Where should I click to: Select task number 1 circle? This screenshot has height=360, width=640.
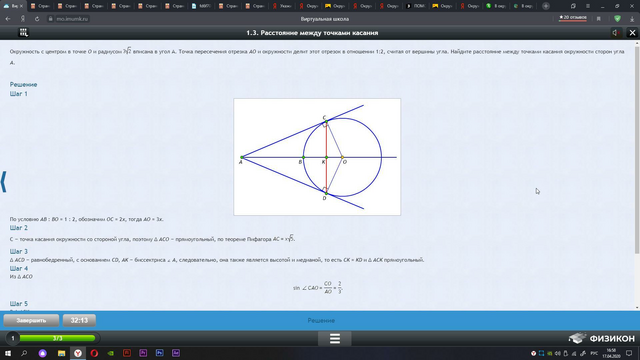13,338
